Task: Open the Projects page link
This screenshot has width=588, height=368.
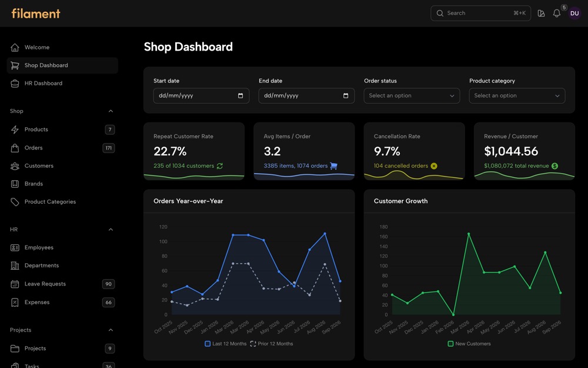Action: [x=62, y=349]
